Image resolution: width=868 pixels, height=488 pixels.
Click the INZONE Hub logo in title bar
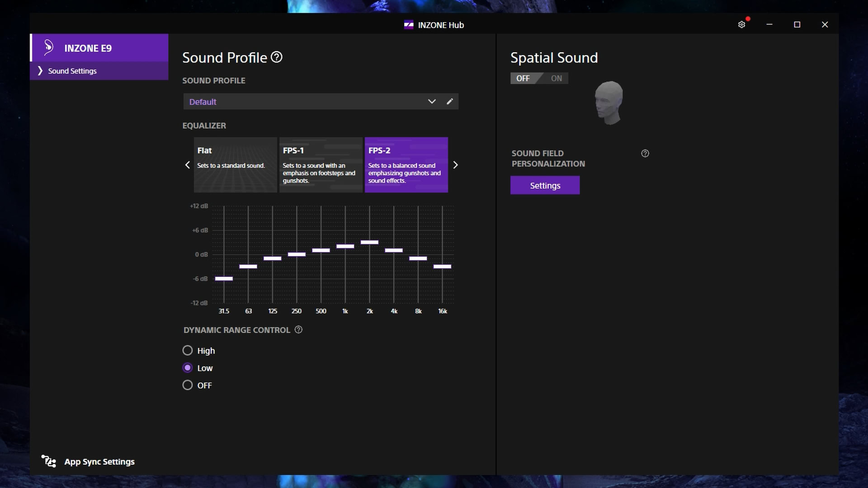tap(409, 25)
